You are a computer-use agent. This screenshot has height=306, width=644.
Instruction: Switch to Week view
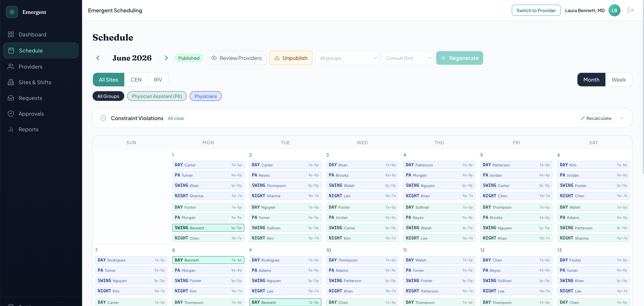tap(619, 80)
